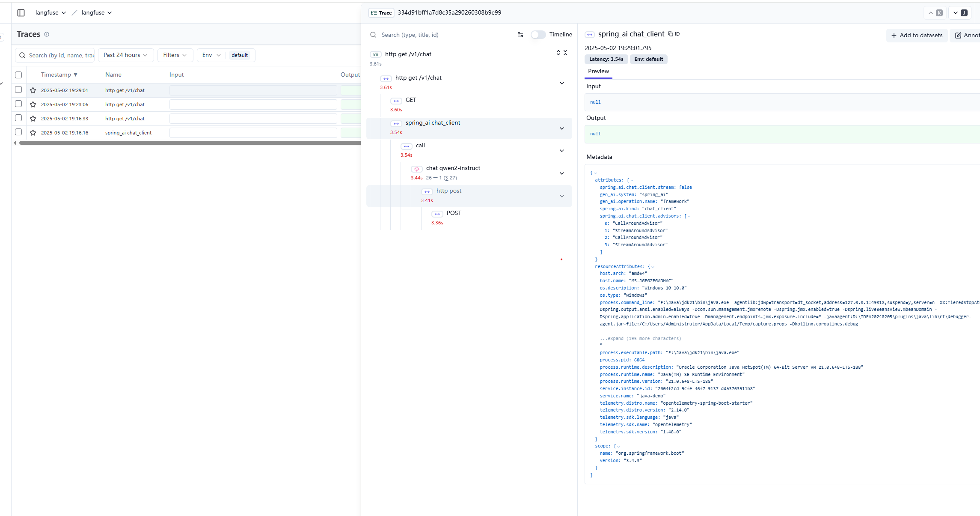Open the Filters button

click(175, 55)
